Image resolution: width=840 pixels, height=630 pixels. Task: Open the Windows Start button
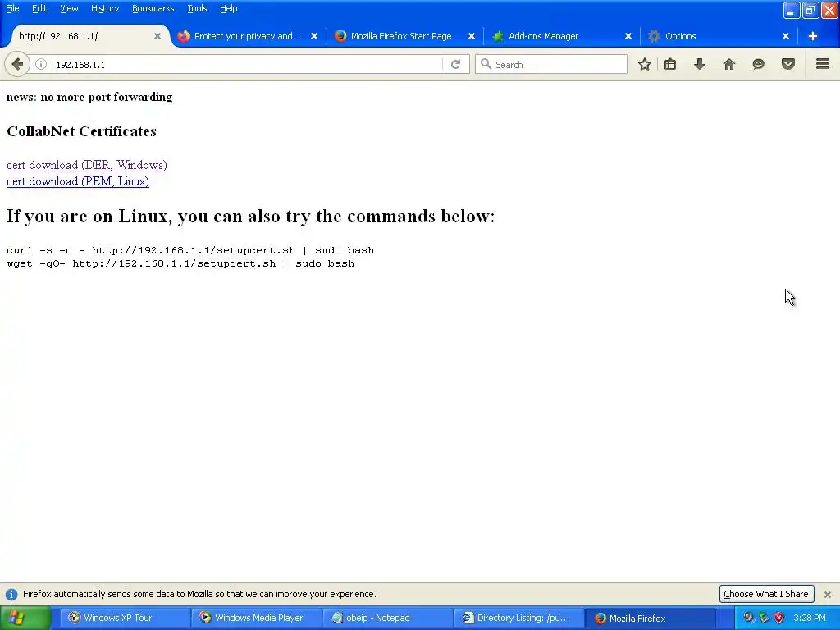25,619
